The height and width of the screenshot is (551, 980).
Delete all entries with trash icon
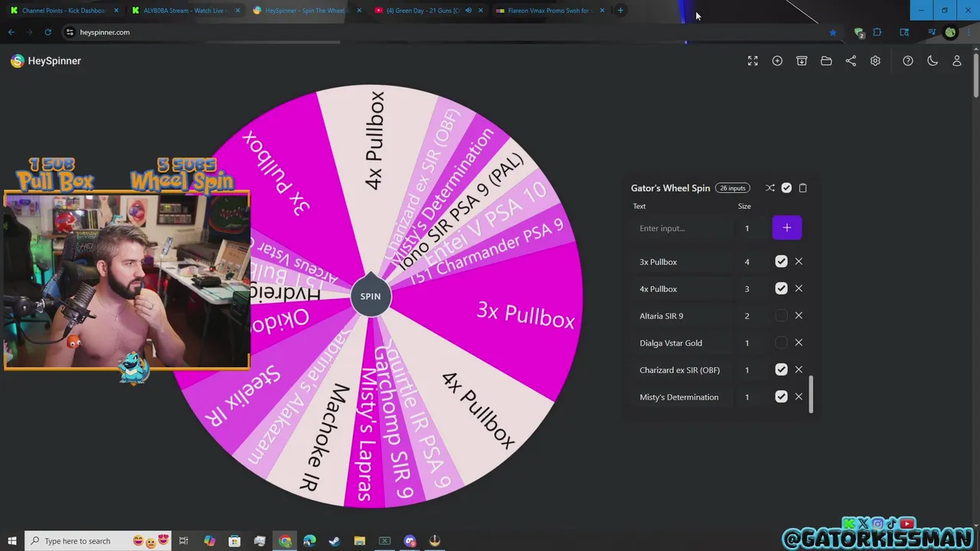[x=802, y=188]
